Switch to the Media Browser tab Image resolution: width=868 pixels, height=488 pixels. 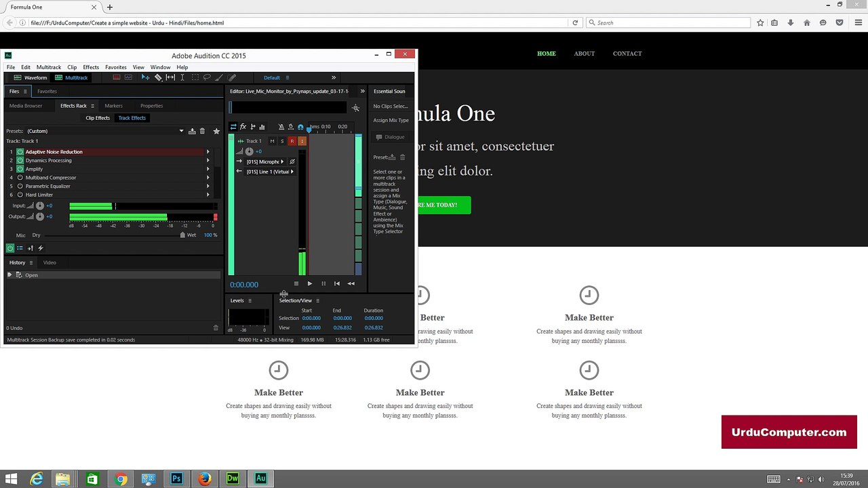26,106
